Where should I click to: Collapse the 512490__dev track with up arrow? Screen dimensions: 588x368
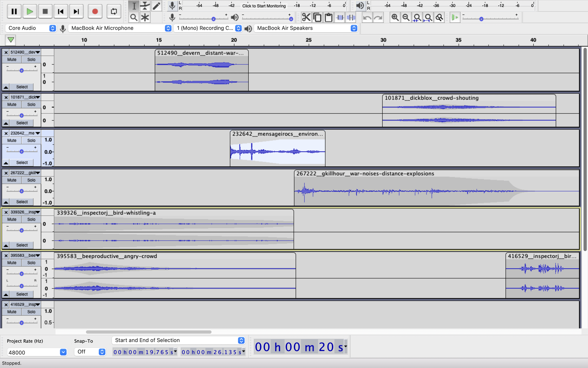pos(6,87)
